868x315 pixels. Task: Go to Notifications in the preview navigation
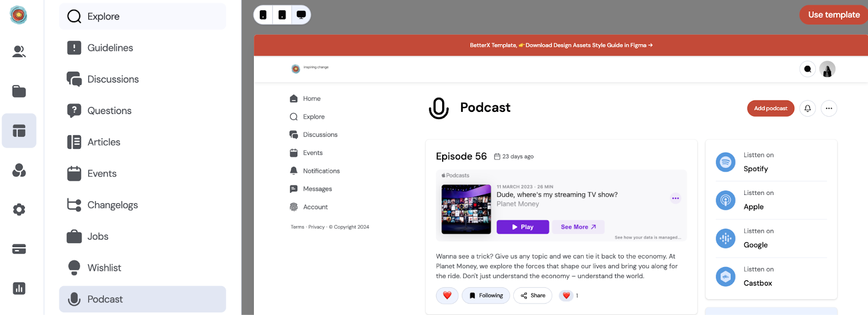315,171
